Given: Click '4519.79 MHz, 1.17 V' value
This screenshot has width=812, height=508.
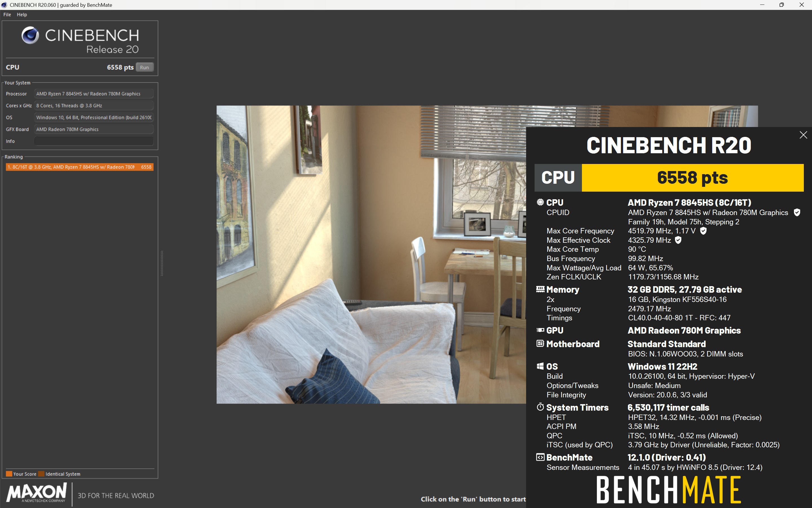Looking at the screenshot, I should click(662, 231).
